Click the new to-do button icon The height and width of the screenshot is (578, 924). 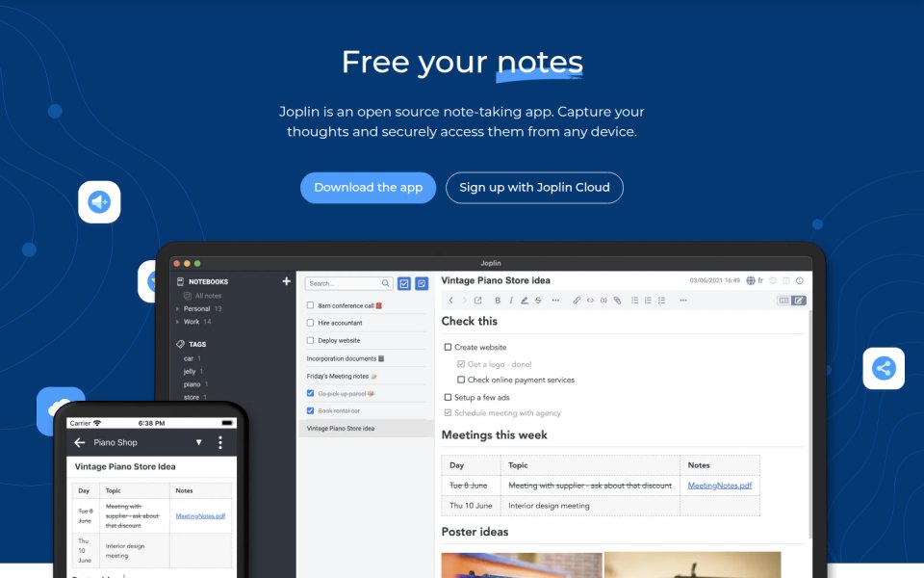(404, 283)
